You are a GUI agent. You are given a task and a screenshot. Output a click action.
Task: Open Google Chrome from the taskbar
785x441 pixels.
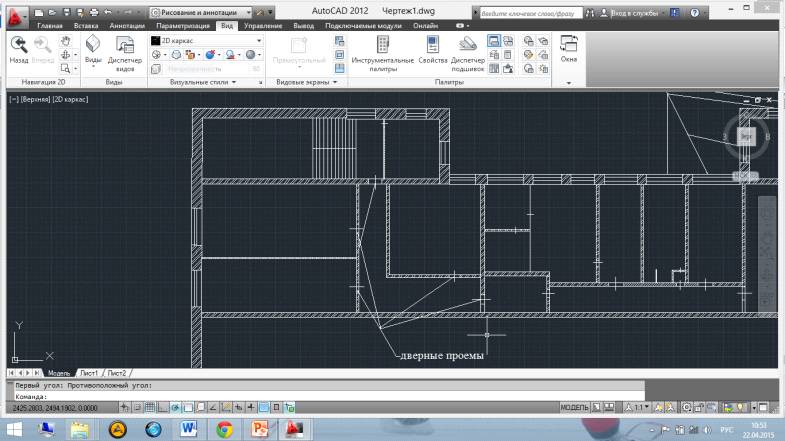tap(225, 429)
